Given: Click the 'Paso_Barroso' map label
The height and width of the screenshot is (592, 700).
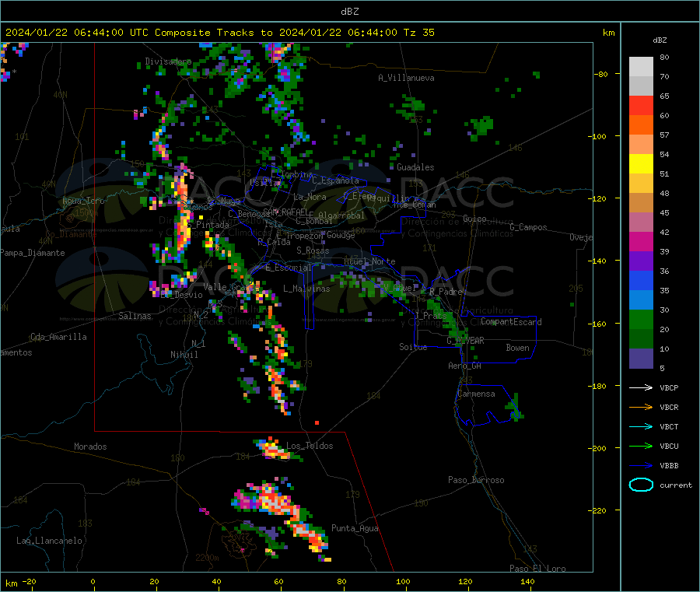Looking at the screenshot, I should click(476, 480).
